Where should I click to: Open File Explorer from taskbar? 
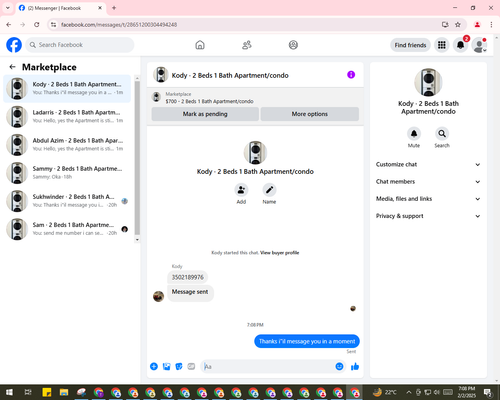pyautogui.click(x=64, y=392)
